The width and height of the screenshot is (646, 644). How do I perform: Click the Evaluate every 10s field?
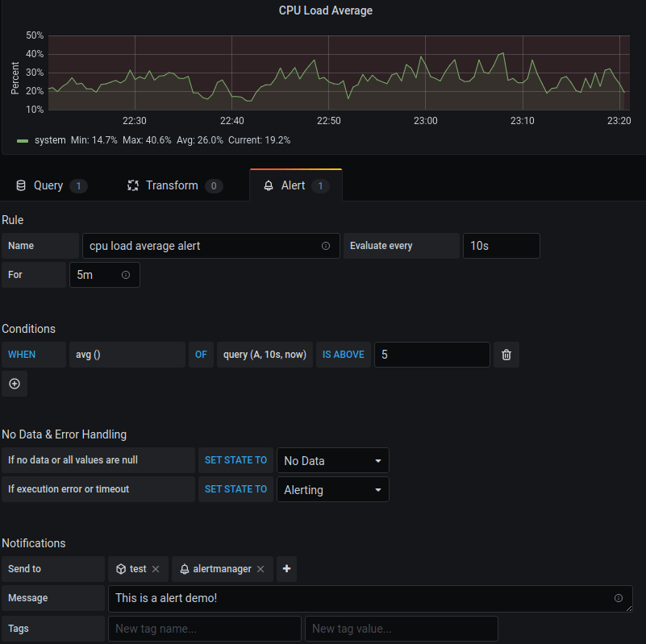click(x=500, y=246)
